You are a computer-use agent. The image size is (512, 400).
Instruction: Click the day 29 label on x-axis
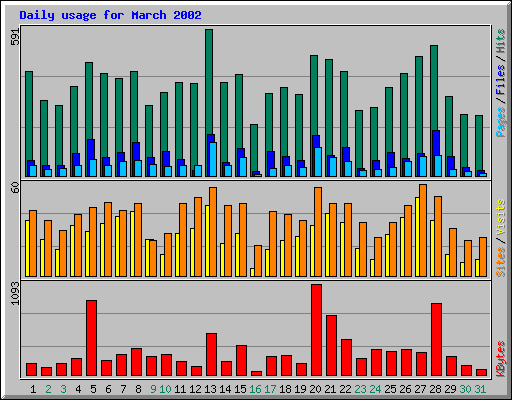click(450, 389)
